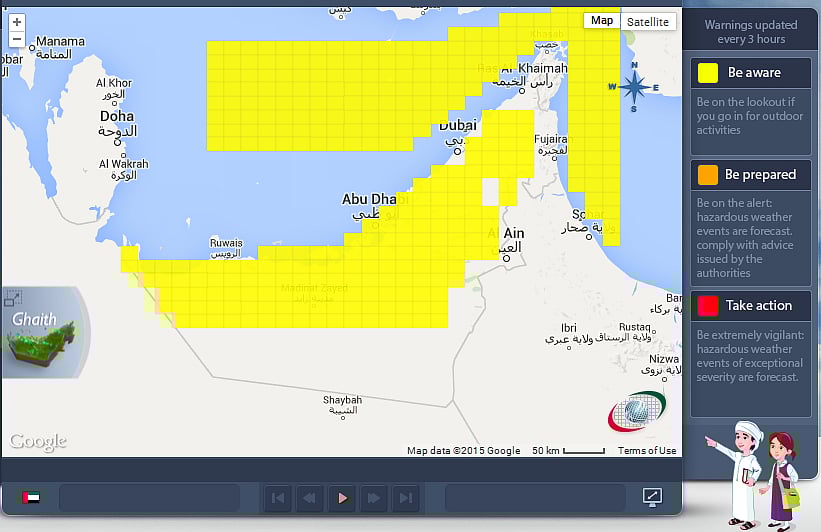
Task: Expand the Ghaith panel using corner icon
Action: [12, 297]
